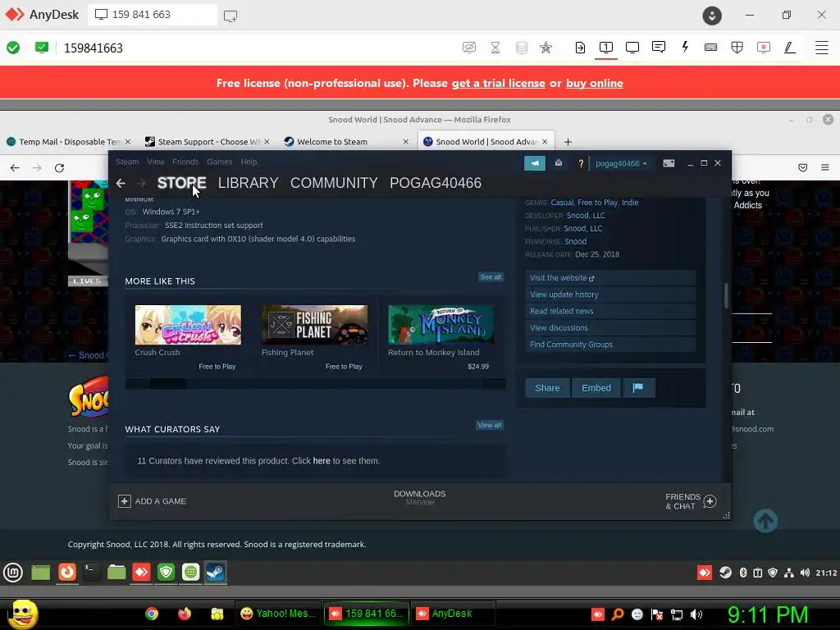
Task: Click the More Like This horizontal scrollbar
Action: point(315,384)
